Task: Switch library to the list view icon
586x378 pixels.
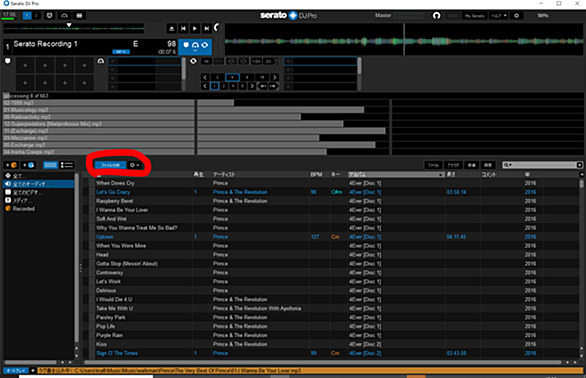Action: click(67, 165)
